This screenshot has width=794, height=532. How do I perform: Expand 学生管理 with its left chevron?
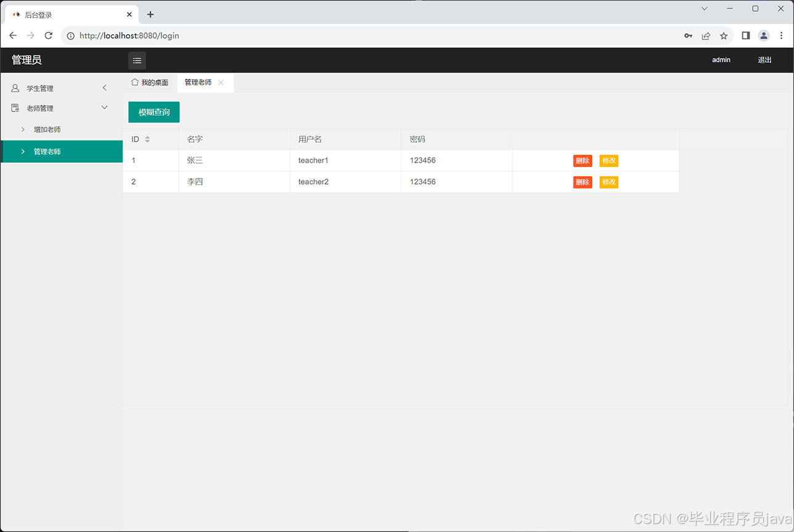[x=105, y=88]
